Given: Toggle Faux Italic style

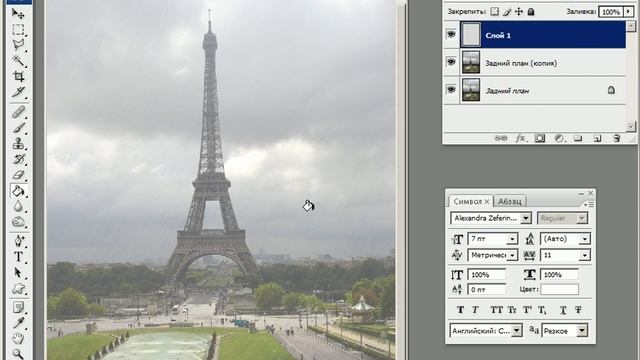Looking at the screenshot, I should [475, 310].
